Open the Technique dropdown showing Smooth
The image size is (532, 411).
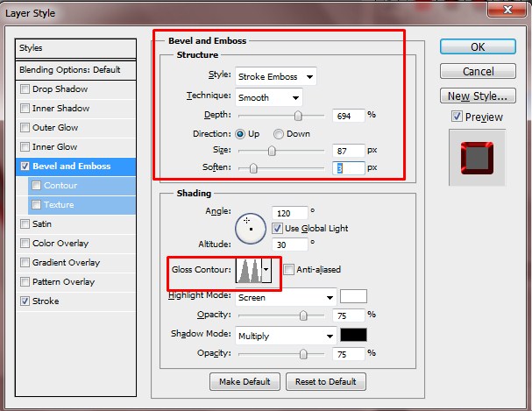click(269, 98)
